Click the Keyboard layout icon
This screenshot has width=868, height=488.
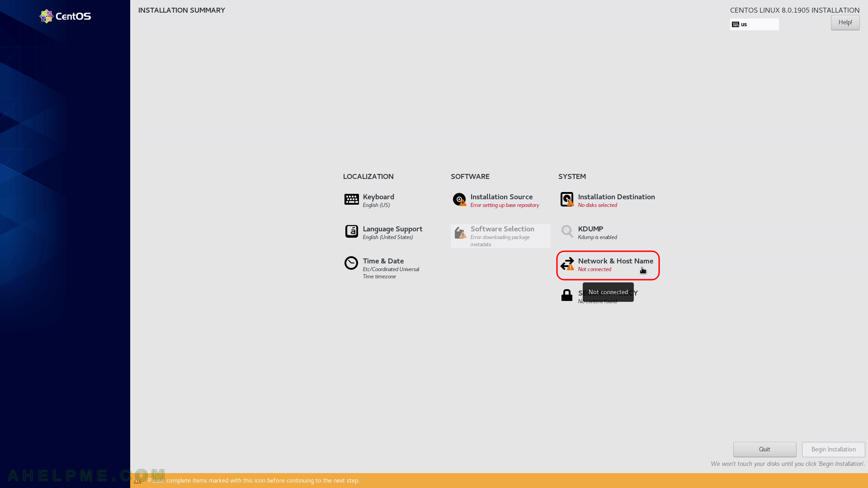351,199
